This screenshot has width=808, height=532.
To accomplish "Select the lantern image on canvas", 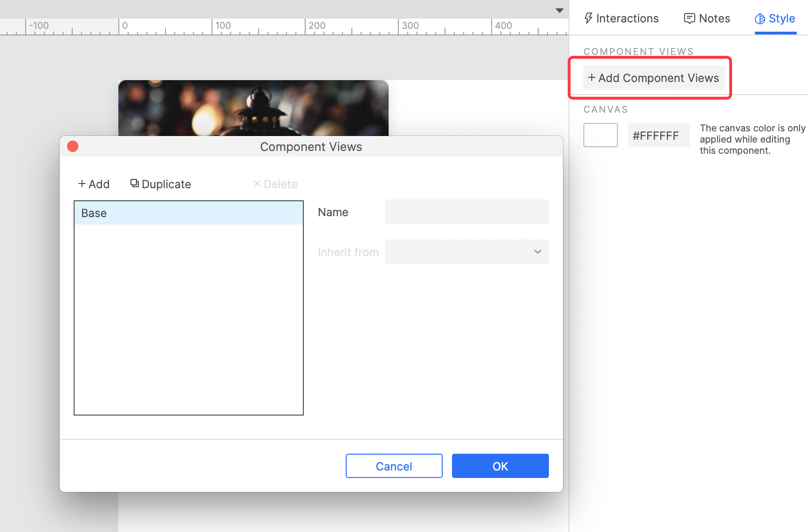I will 253,108.
